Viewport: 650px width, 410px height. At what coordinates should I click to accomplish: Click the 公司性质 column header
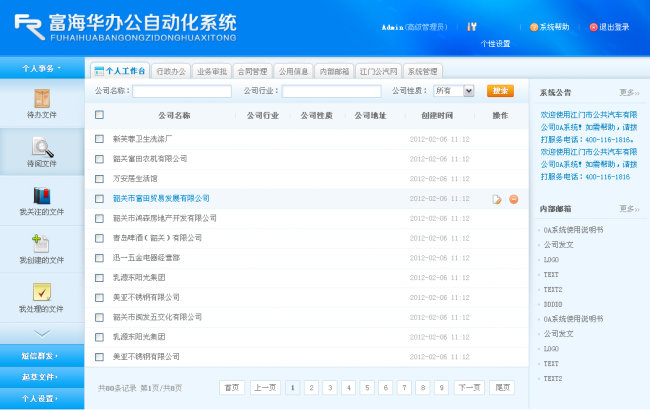click(x=317, y=116)
